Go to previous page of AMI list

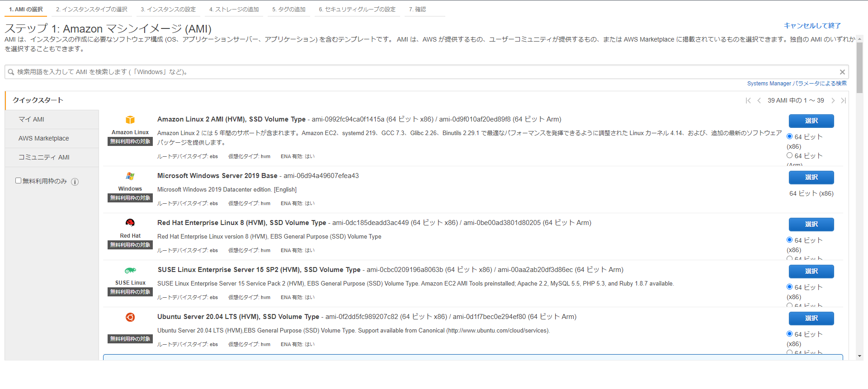[759, 100]
